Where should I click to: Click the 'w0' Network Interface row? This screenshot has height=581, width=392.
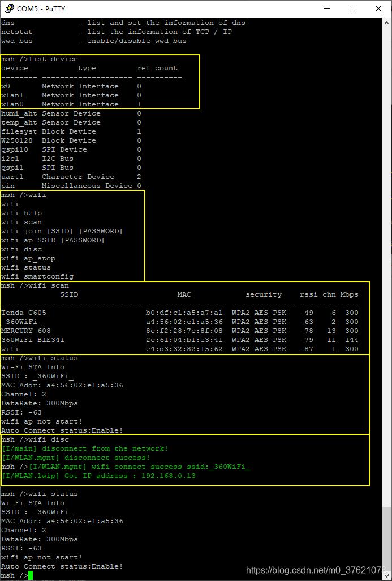[x=71, y=86]
